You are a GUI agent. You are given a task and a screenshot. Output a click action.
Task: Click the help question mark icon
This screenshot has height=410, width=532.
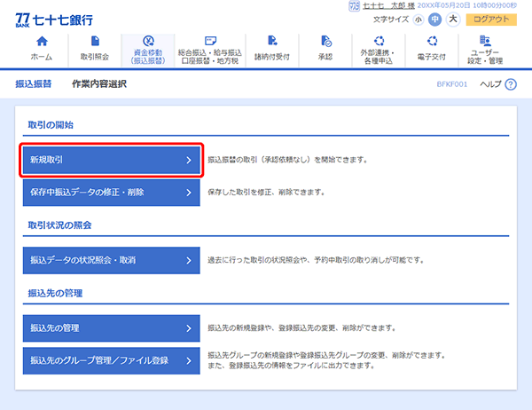click(510, 83)
